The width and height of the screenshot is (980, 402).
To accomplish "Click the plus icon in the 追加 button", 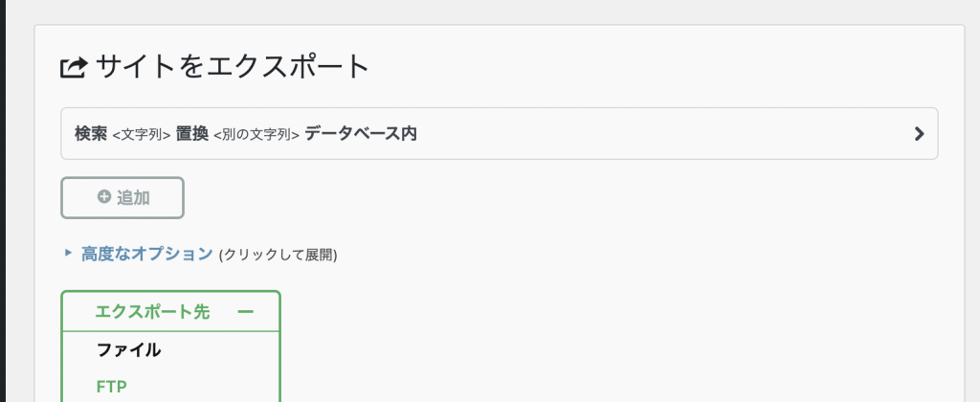I will (103, 197).
